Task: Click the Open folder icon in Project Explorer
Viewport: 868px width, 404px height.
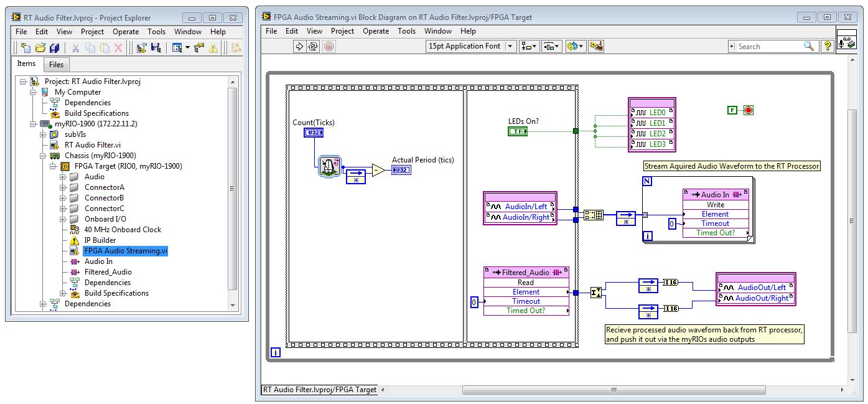Action: [x=40, y=47]
